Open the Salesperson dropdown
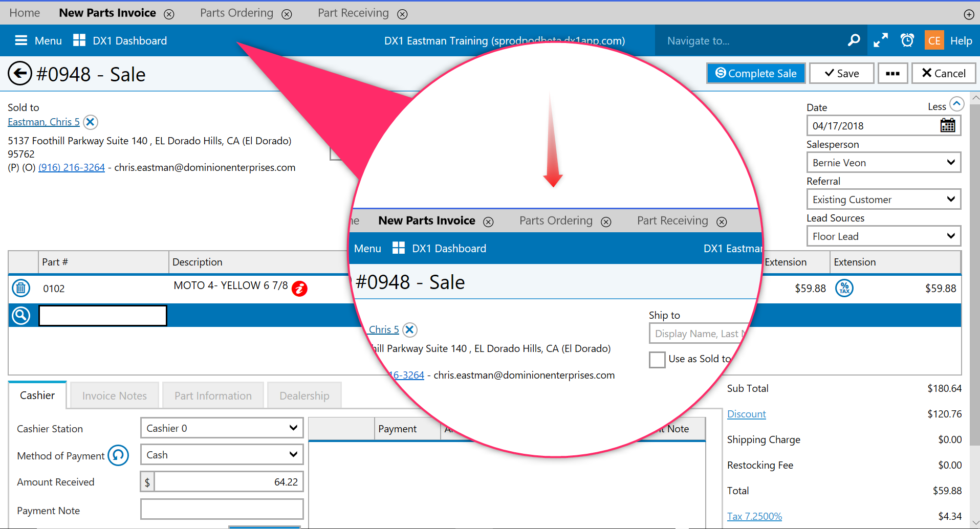 [884, 163]
